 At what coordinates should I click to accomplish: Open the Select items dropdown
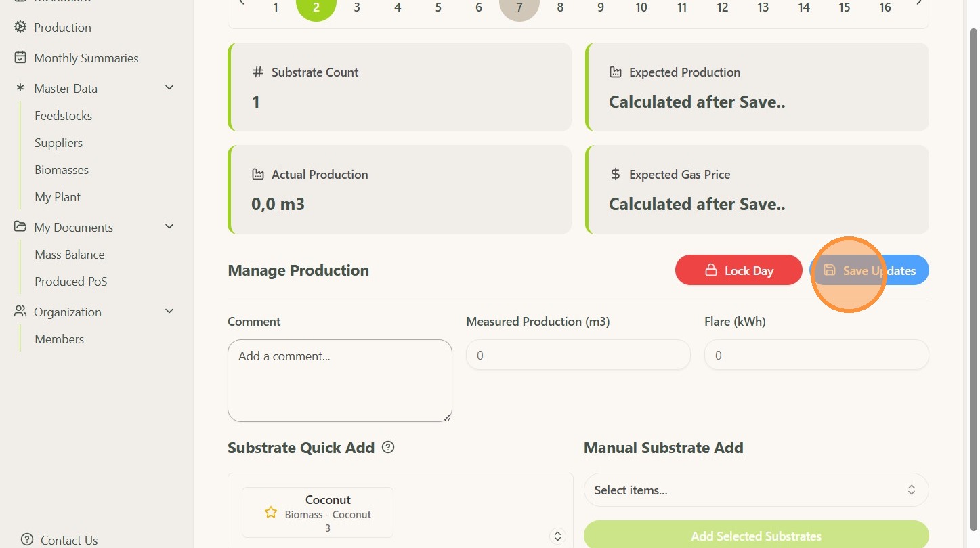coord(756,490)
